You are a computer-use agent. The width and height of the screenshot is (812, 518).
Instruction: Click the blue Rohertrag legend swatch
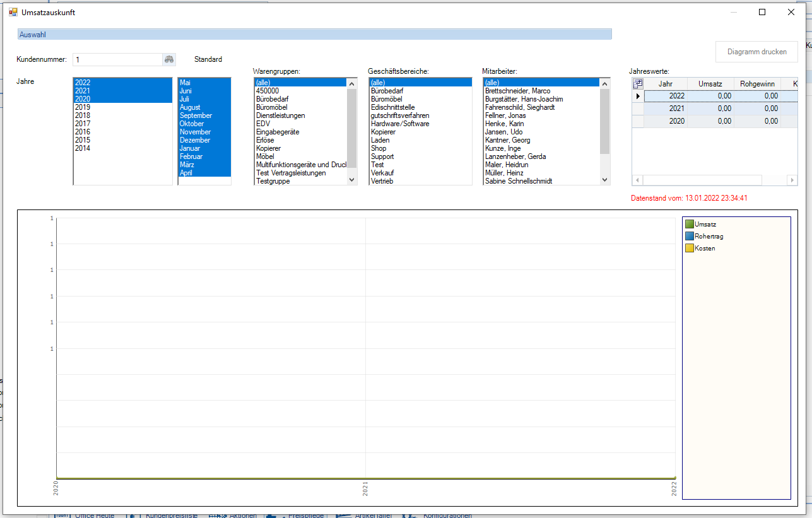coord(689,236)
